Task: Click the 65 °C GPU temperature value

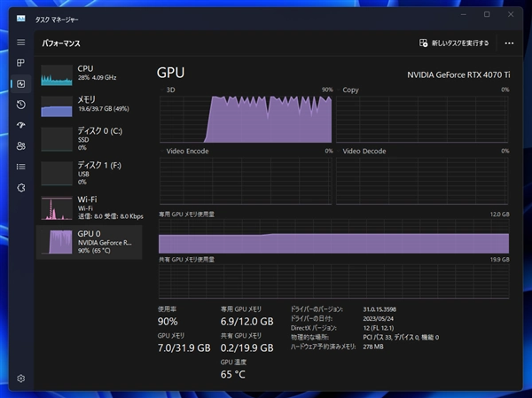Action: coord(232,374)
